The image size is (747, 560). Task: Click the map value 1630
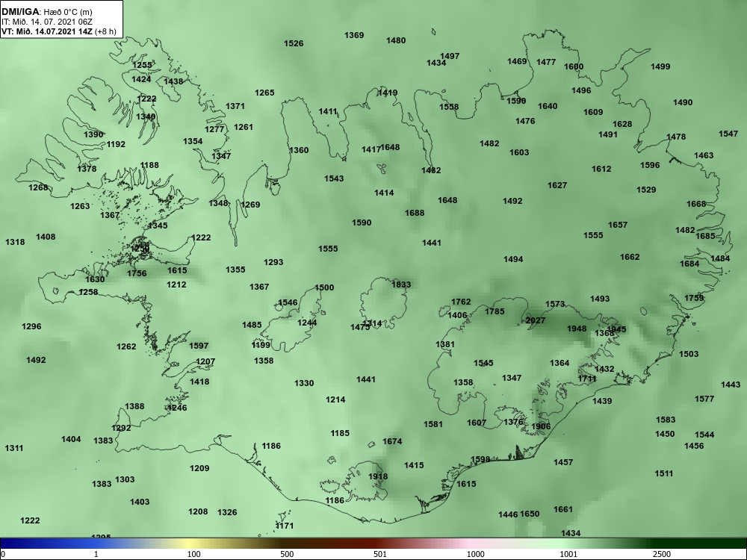click(95, 279)
